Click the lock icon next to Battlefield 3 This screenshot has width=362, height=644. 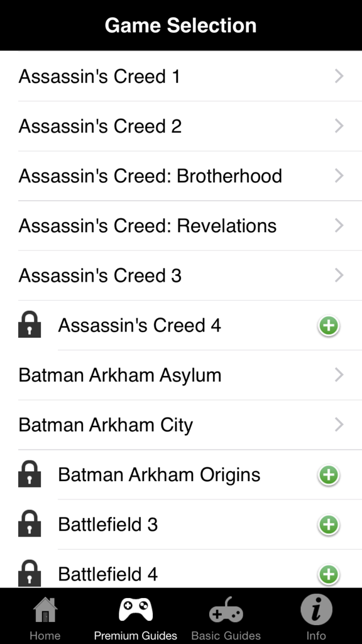click(30, 525)
